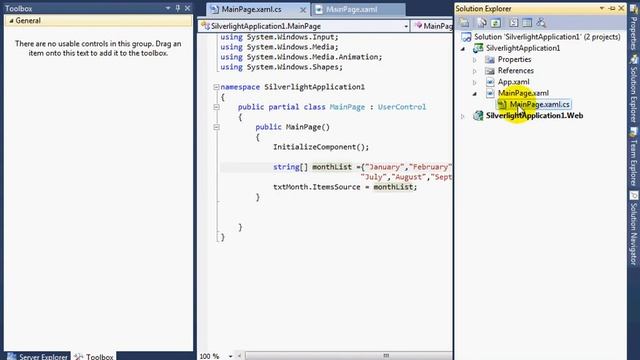
Task: Click the 'using System.Windows.Shapes;' line
Action: tap(282, 67)
